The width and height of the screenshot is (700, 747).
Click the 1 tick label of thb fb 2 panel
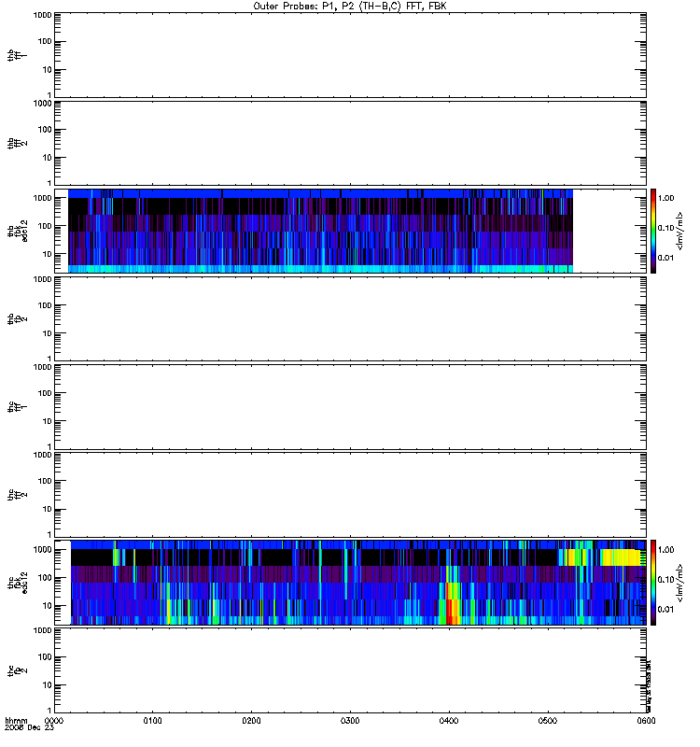[x=49, y=359]
